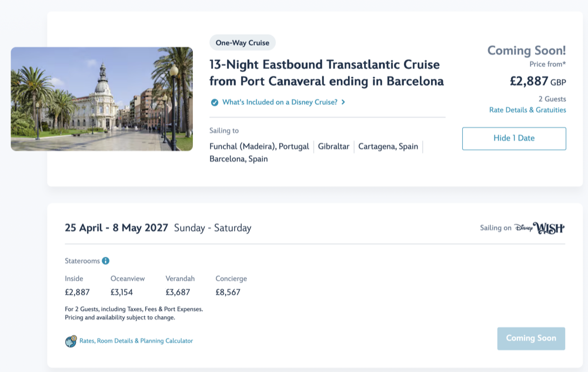Open What's Included on a Disney Cruise link
Viewport: 588px width, 372px height.
point(279,102)
